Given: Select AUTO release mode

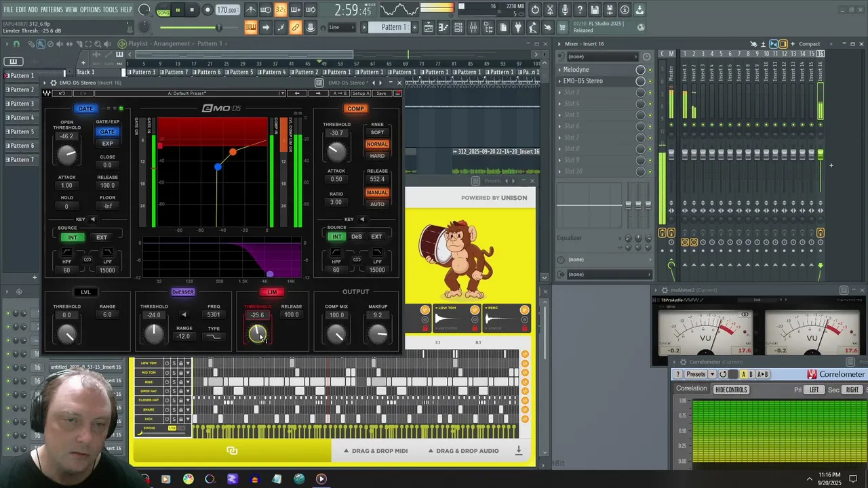Looking at the screenshot, I should [x=377, y=204].
